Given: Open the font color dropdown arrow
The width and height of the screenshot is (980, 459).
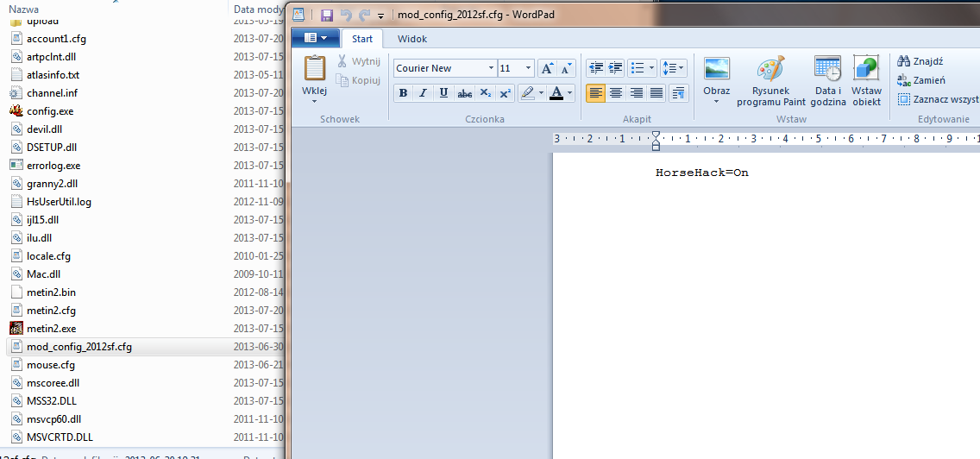Looking at the screenshot, I should [x=570, y=93].
